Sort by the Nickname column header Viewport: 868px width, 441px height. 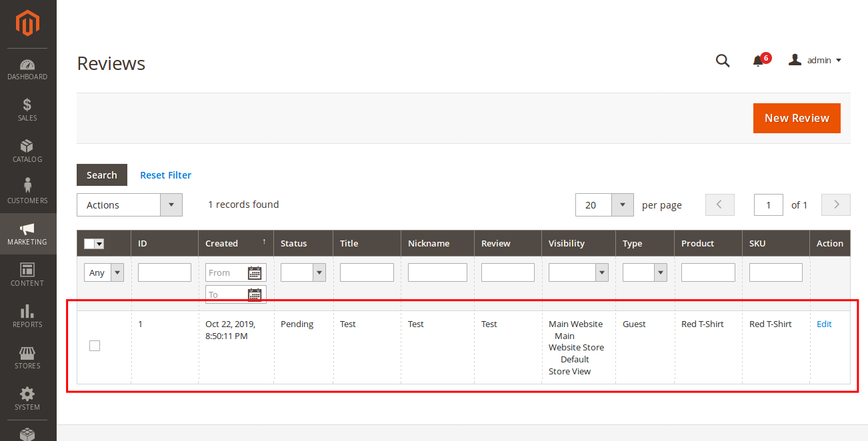[x=438, y=243]
